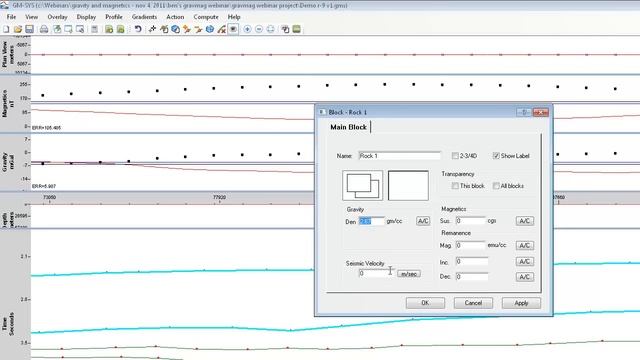The image size is (640, 360).
Task: Click the Print toolbar icon
Action: click(x=44, y=29)
